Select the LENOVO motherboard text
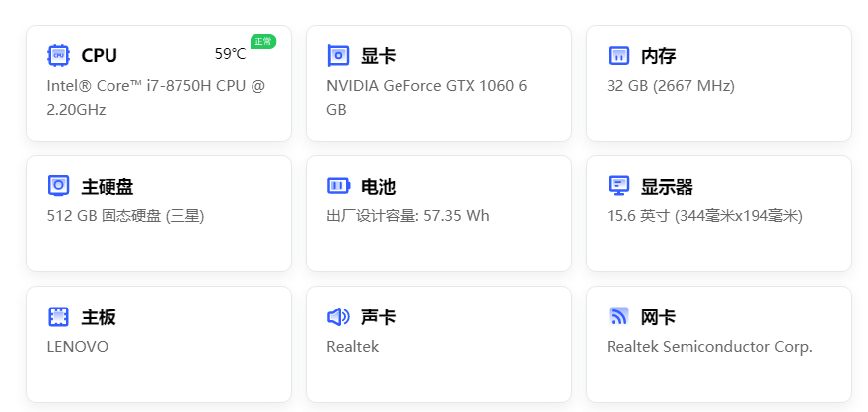Viewport: 868px width, 412px height. pyautogui.click(x=78, y=347)
